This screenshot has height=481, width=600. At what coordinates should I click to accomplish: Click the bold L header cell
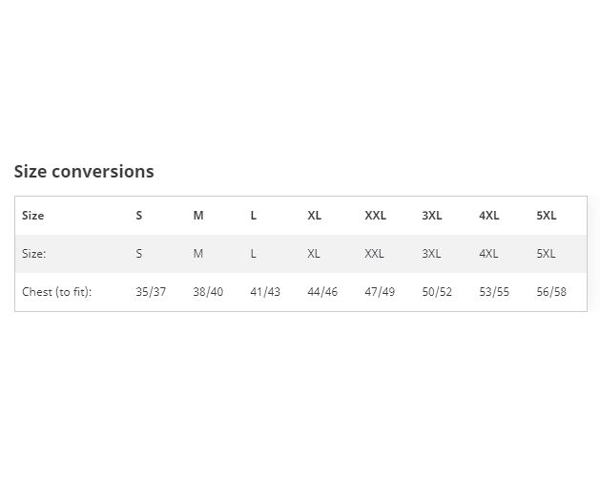(253, 215)
